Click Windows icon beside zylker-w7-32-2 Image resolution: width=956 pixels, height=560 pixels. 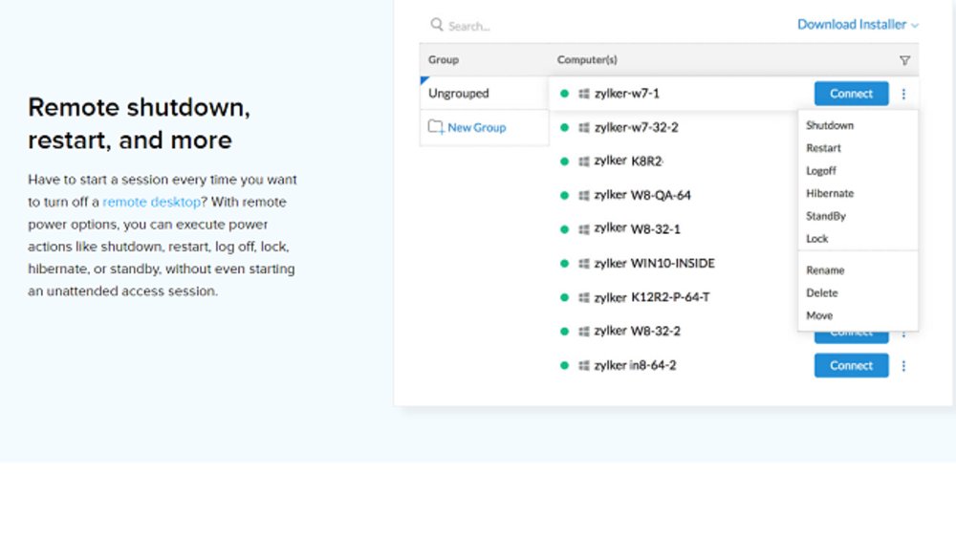click(583, 127)
